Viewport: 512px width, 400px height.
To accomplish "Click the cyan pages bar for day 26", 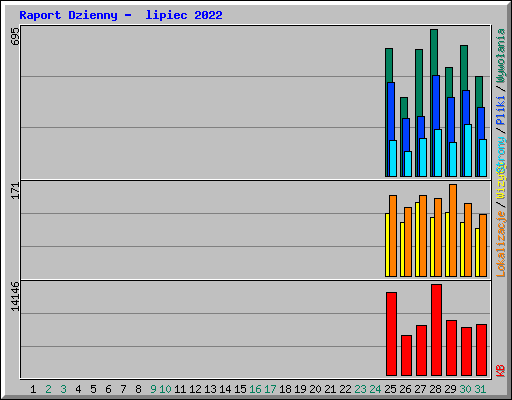I will point(408,164).
